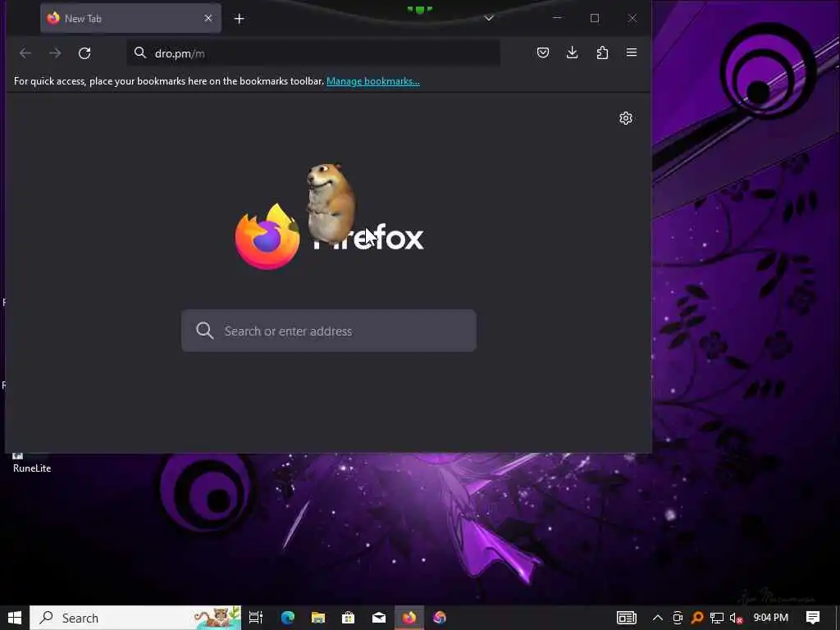Click the orange magnifier tray icon
This screenshot has height=630, width=840.
(697, 618)
